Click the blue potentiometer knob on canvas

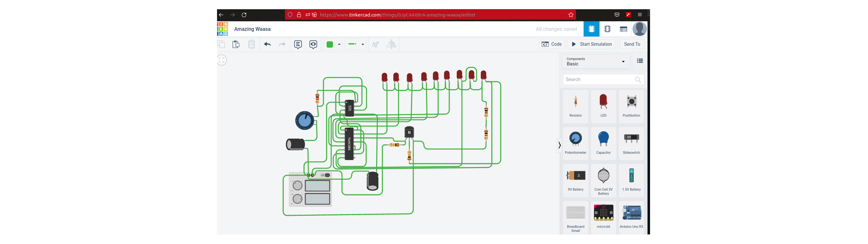[x=305, y=121]
